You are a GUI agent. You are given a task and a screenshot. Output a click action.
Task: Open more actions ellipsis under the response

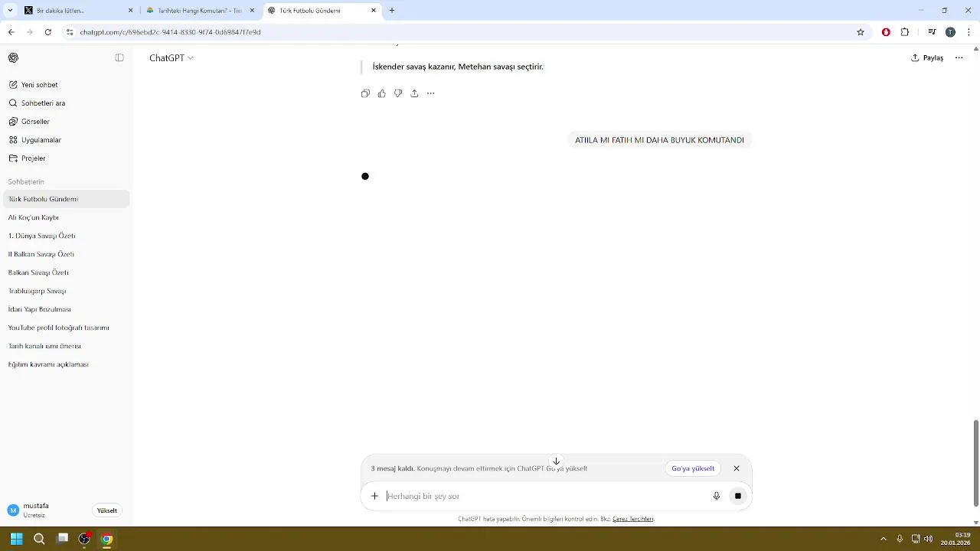click(430, 93)
